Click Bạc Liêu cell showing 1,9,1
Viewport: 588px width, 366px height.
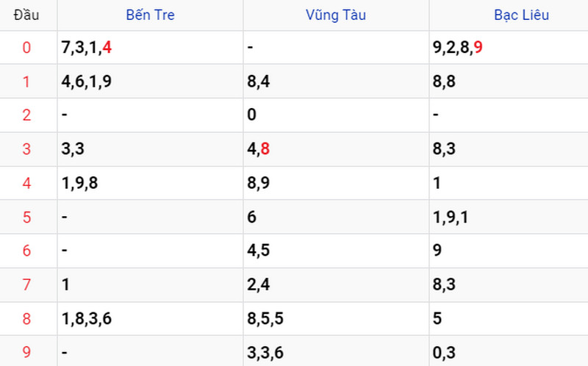click(509, 217)
